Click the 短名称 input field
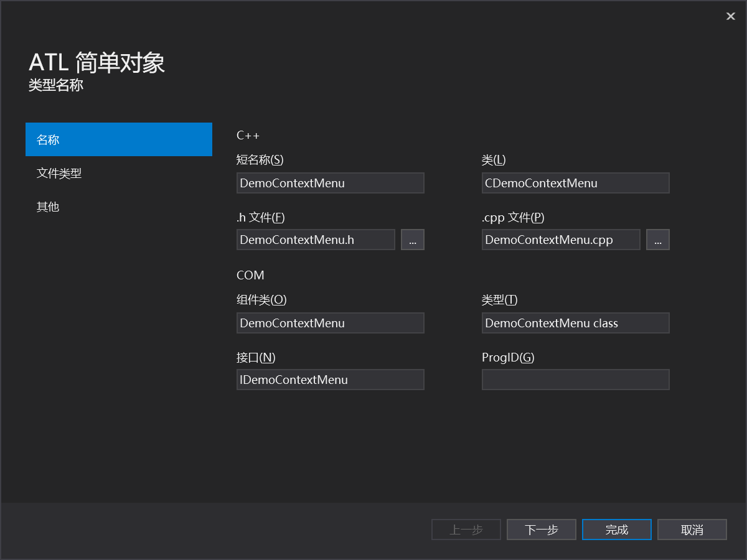 click(330, 183)
